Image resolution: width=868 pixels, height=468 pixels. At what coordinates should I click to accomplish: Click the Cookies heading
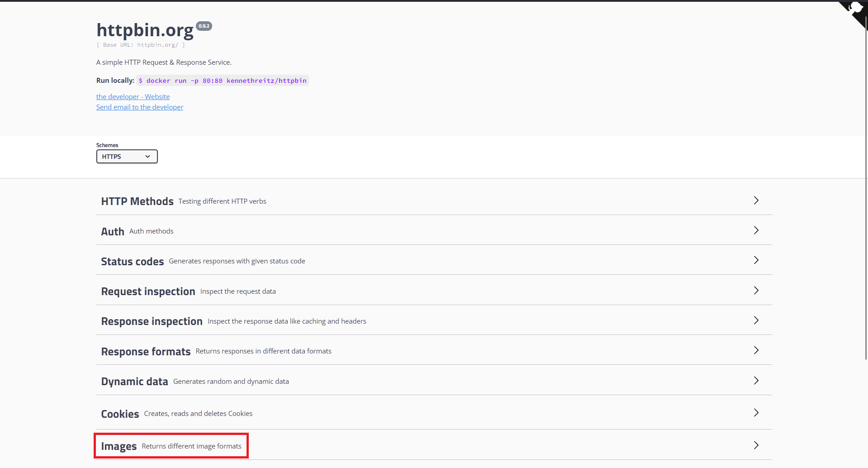[120, 414]
